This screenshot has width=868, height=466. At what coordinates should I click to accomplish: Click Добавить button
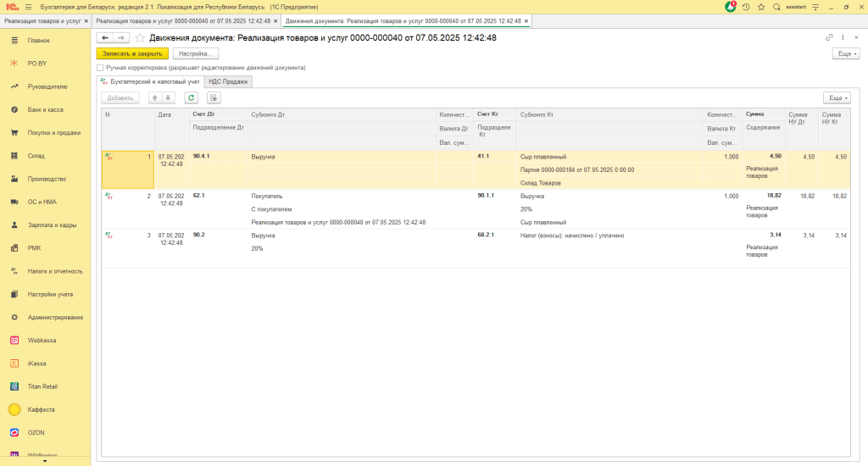120,98
